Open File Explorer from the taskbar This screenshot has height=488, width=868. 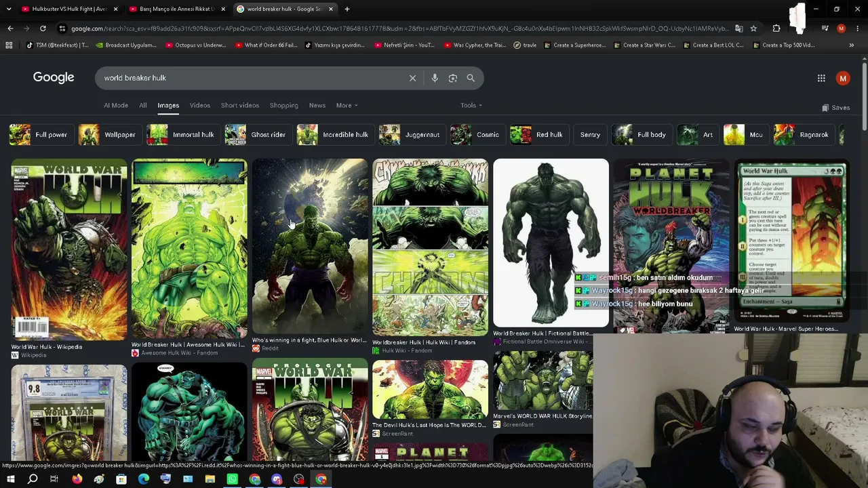click(x=210, y=480)
